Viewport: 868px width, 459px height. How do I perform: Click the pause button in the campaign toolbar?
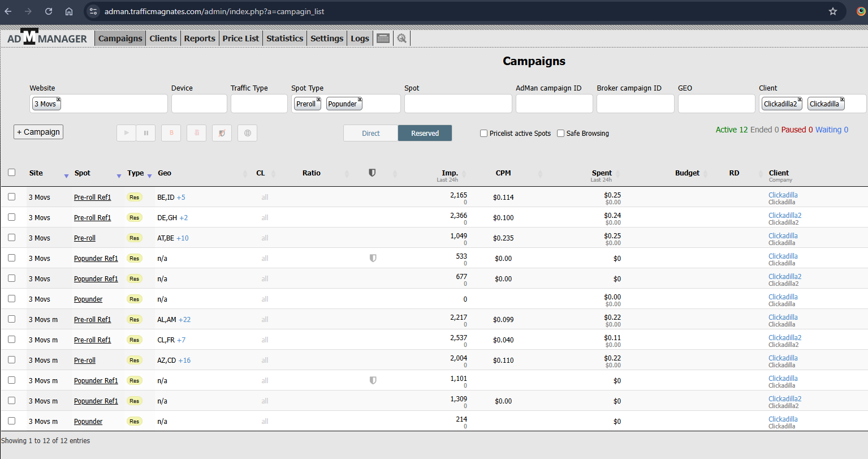pos(146,133)
